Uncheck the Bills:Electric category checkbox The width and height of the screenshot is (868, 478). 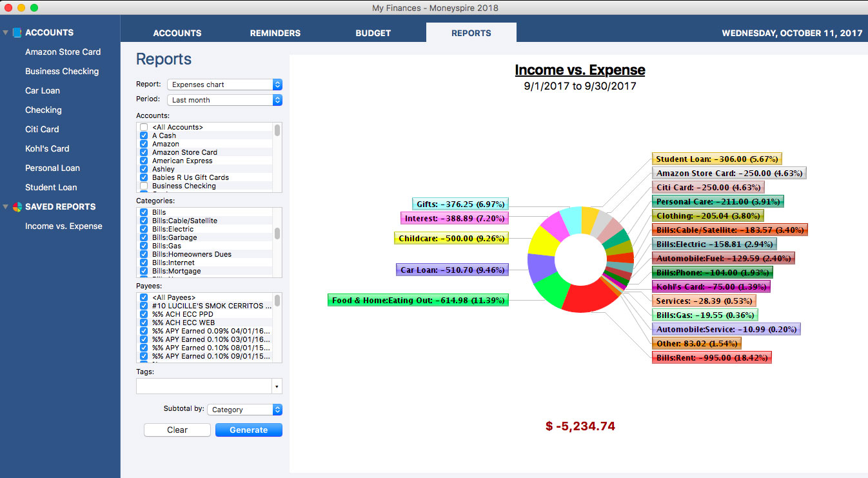click(144, 229)
